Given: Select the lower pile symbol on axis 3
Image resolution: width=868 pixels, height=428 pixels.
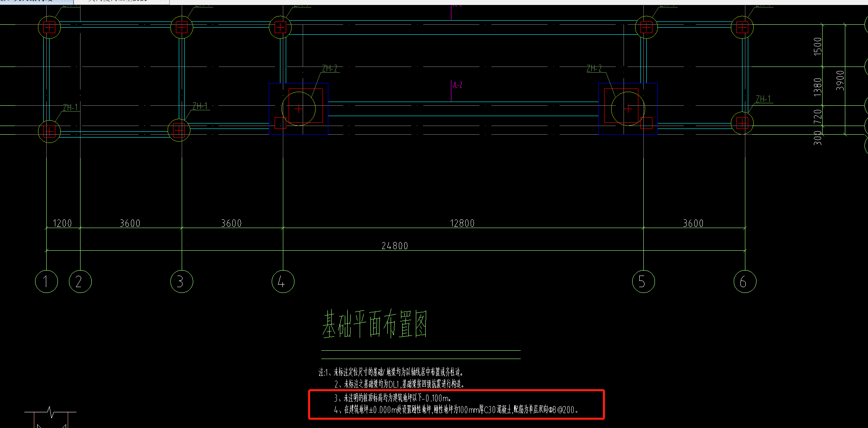Looking at the screenshot, I should pyautogui.click(x=179, y=130).
